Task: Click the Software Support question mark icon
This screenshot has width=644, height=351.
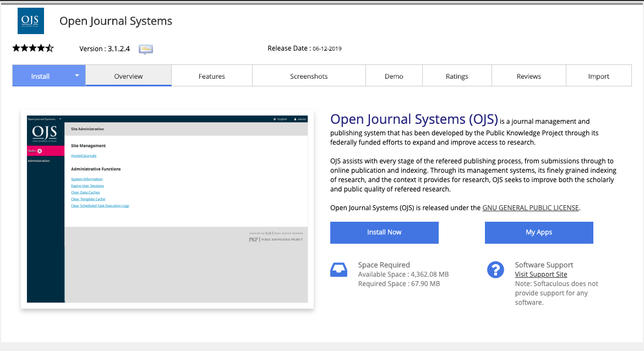Action: [495, 270]
